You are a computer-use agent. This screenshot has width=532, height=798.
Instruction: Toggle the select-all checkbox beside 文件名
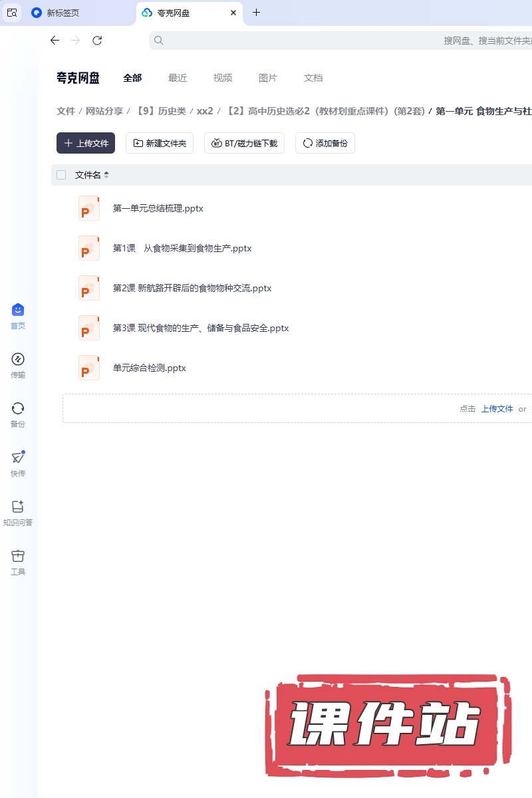coord(61,175)
